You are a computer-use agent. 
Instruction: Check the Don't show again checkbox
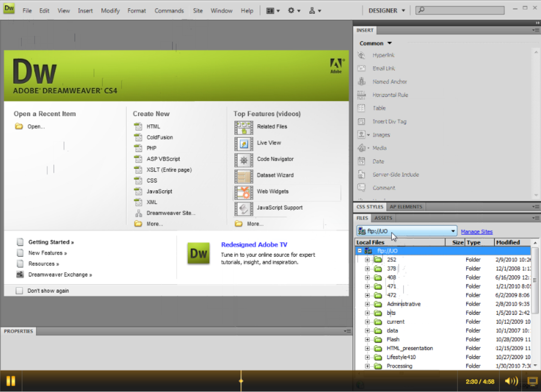[x=19, y=291]
